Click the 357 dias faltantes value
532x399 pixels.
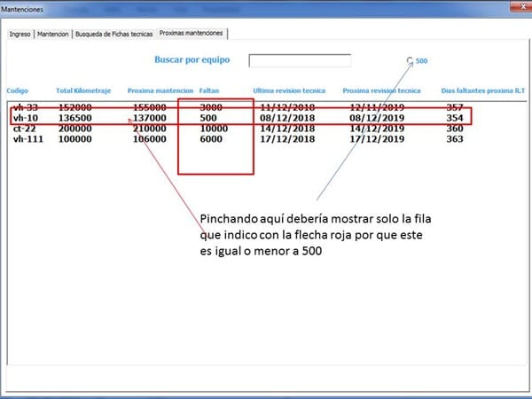(x=455, y=107)
